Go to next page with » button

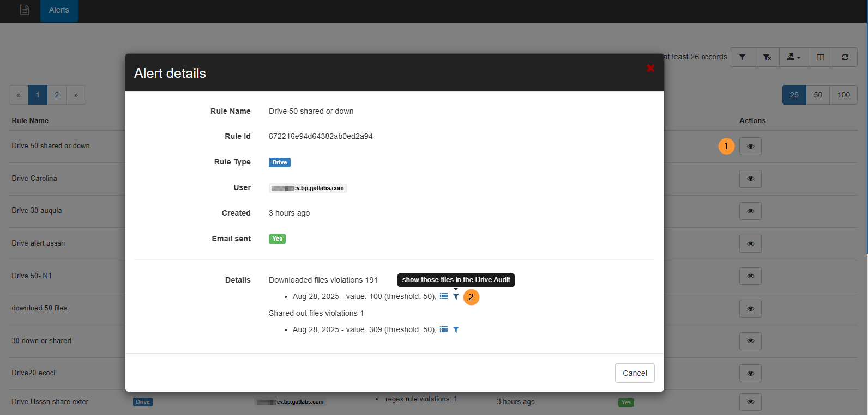point(76,95)
